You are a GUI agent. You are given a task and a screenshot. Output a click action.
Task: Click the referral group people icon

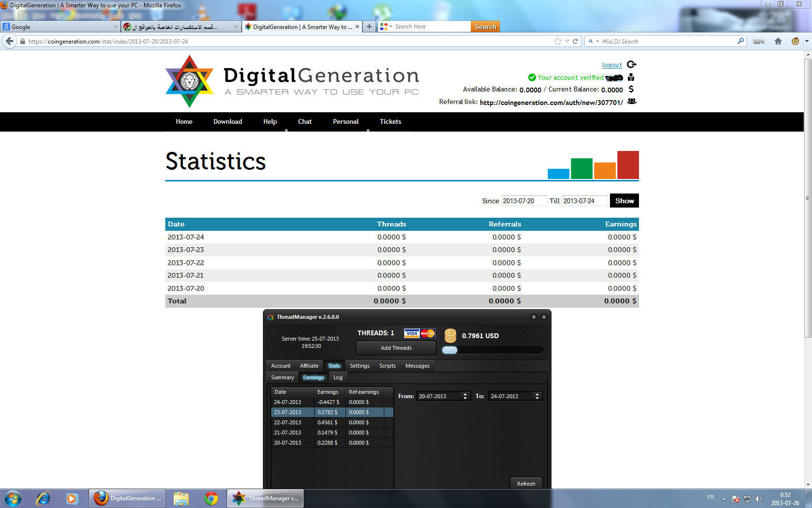[632, 101]
